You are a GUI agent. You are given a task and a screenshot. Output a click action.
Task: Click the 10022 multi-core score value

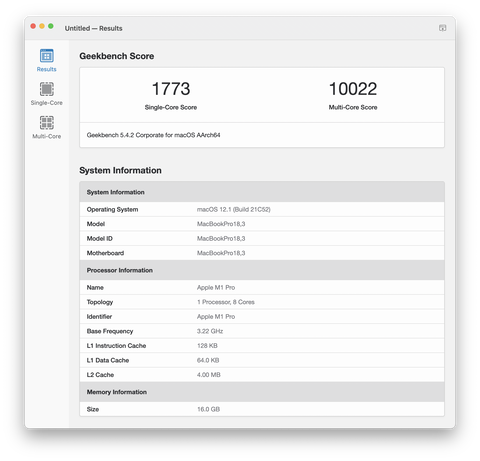(x=353, y=89)
